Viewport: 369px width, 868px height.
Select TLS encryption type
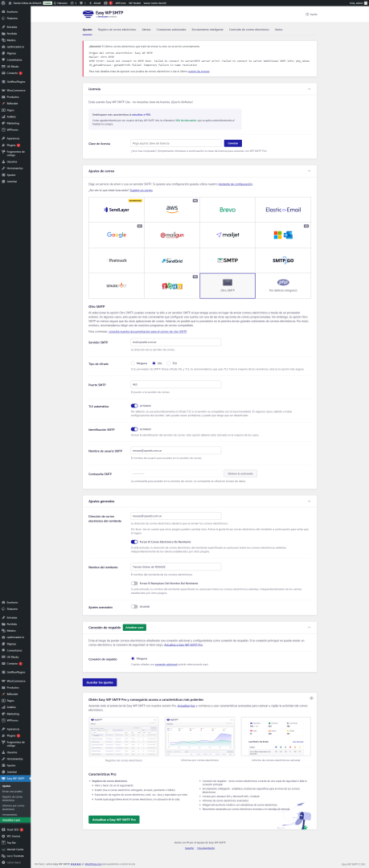click(x=169, y=362)
